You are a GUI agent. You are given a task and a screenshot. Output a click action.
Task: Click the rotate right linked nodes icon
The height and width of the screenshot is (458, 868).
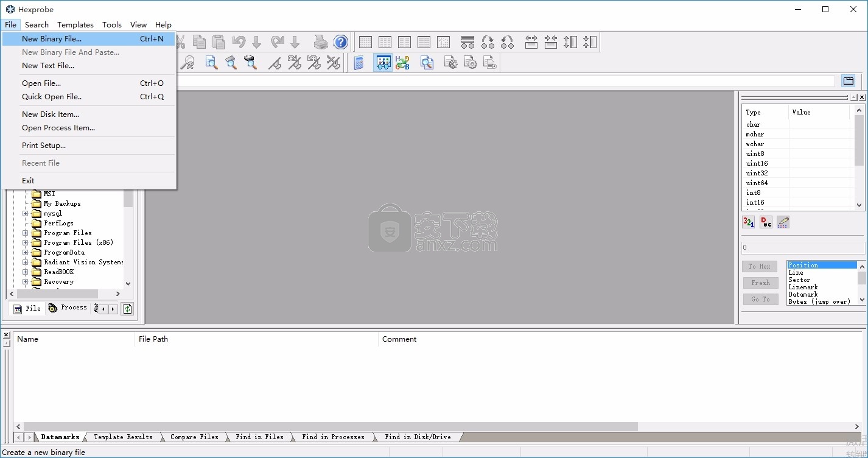pos(488,41)
